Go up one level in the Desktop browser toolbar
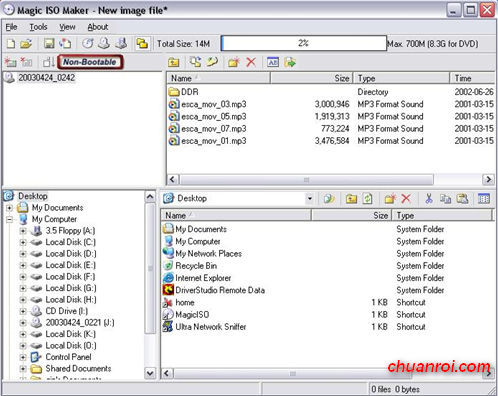 (351, 199)
